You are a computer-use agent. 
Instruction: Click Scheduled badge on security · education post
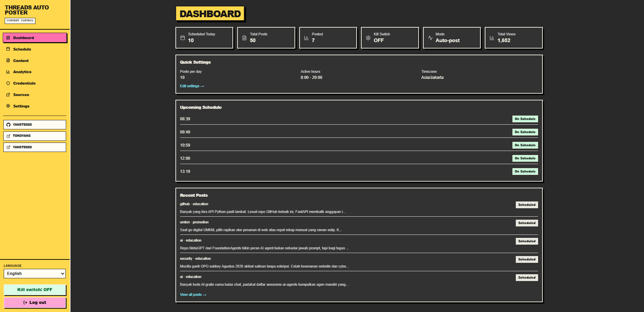tap(527, 259)
